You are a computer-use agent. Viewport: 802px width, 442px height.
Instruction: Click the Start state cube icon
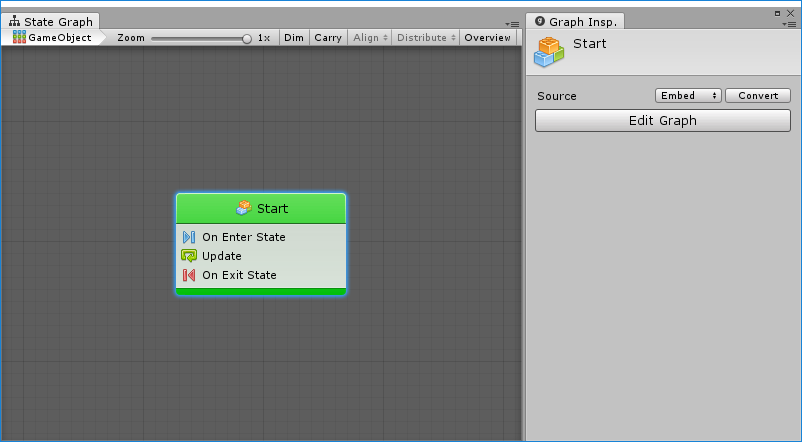[244, 208]
